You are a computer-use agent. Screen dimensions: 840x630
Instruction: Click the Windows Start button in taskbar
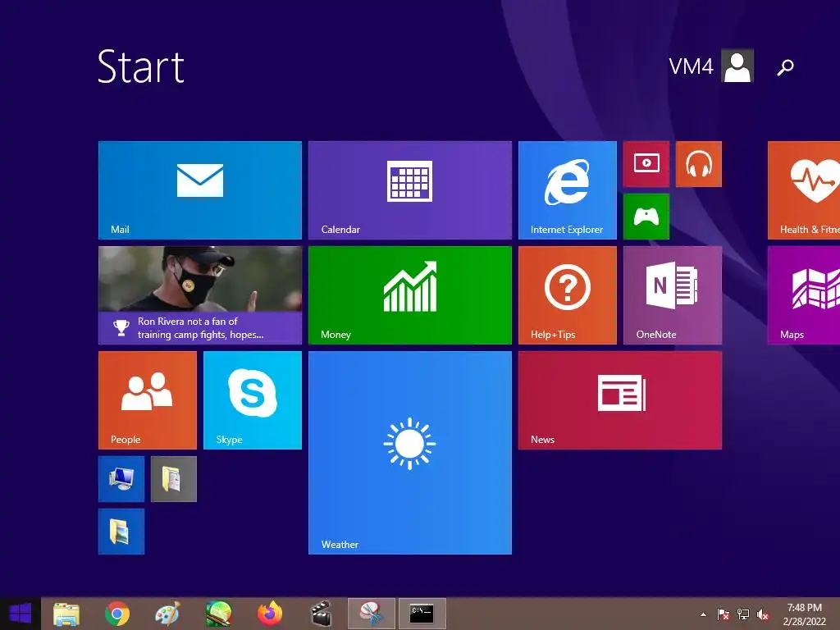pyautogui.click(x=21, y=614)
